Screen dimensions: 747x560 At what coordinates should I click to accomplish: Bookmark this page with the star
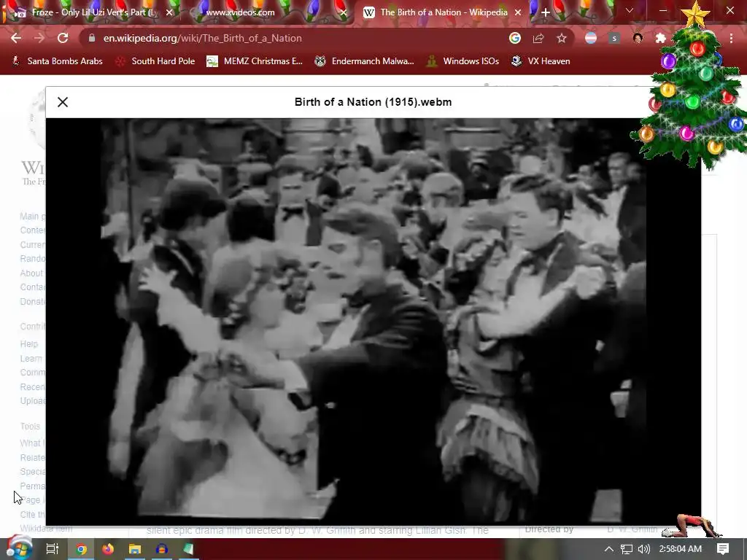click(x=562, y=38)
